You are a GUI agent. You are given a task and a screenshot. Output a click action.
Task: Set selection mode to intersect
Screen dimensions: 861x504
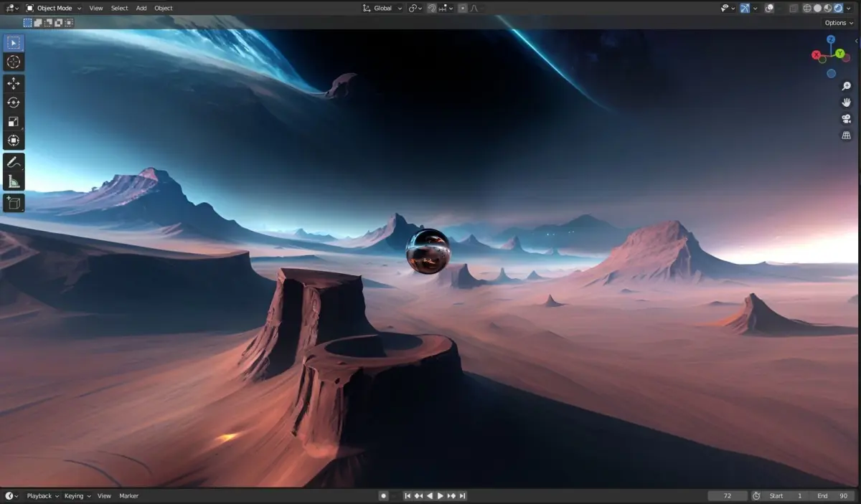click(69, 23)
